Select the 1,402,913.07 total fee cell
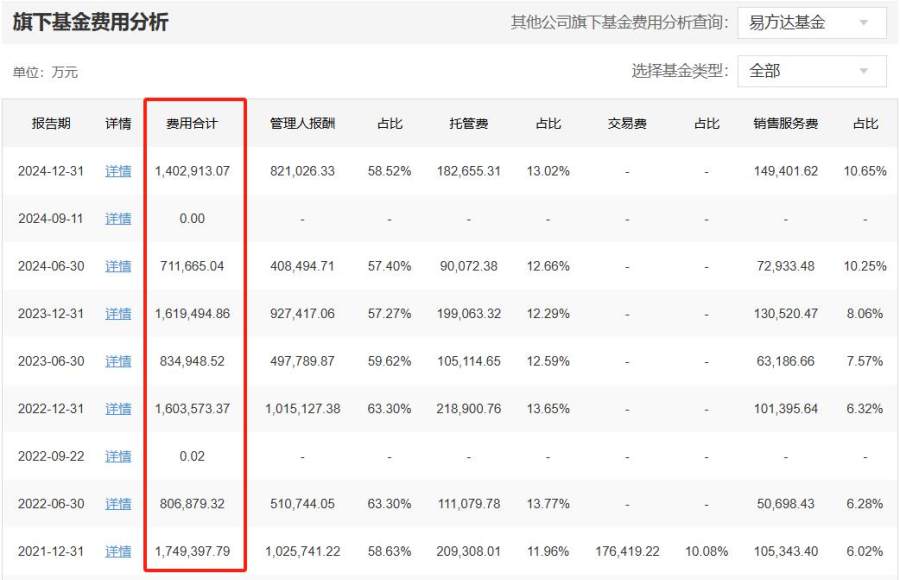Screen dimensions: 900x580 (192, 171)
